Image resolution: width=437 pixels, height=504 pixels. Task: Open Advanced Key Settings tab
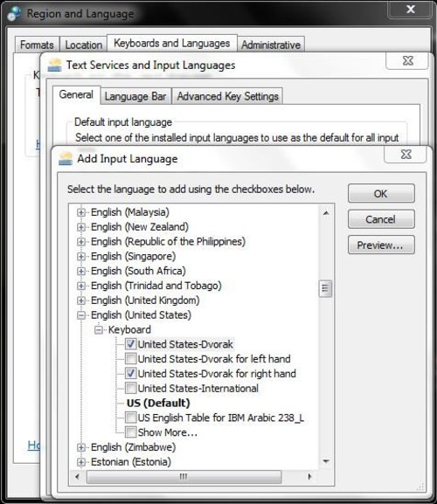click(x=227, y=96)
